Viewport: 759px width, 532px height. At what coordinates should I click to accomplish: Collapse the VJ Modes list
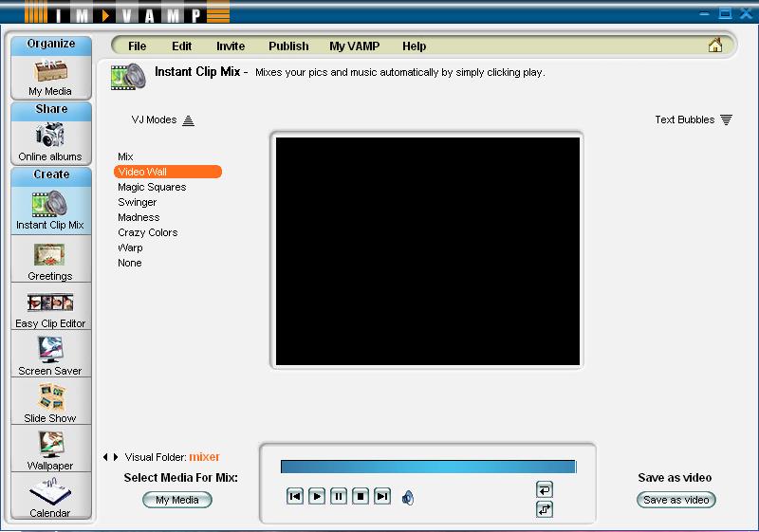coord(188,120)
